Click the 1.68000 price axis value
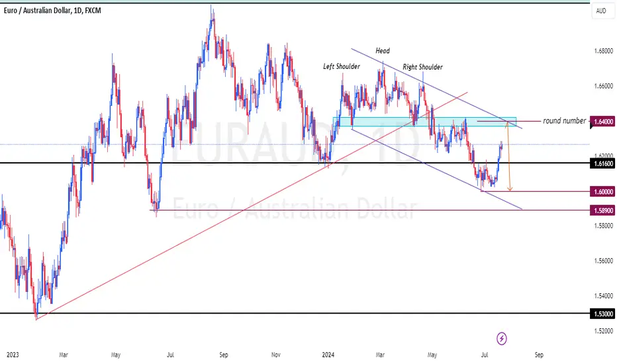This screenshot has height=364, width=617. click(603, 51)
